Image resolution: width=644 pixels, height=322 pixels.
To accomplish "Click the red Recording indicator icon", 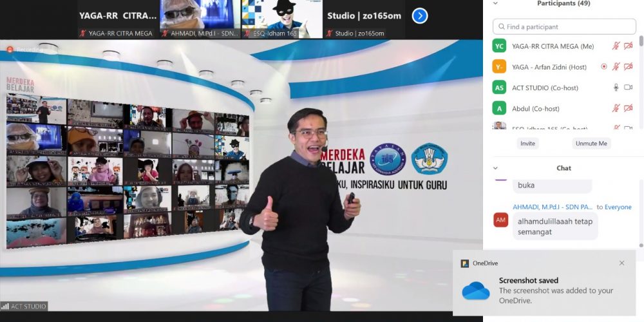I will pyautogui.click(x=10, y=49).
